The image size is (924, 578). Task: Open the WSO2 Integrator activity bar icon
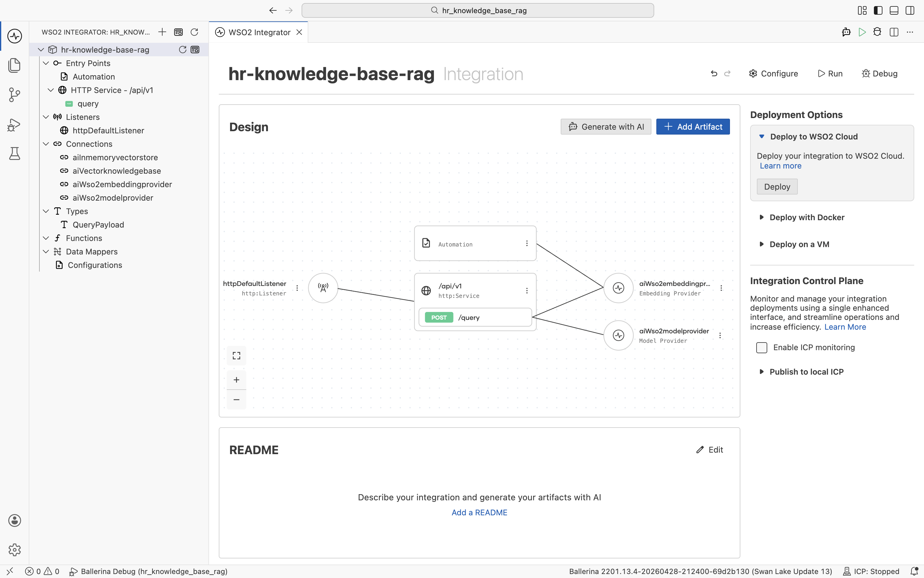coord(14,36)
